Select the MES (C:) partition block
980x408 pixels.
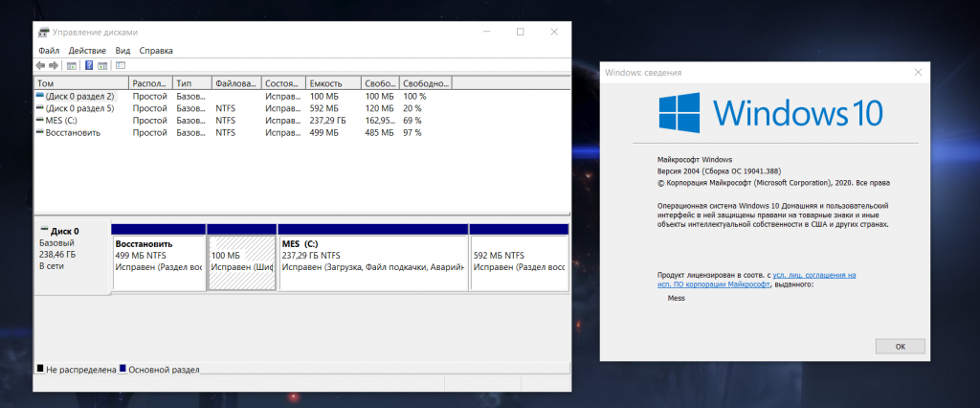tap(372, 261)
